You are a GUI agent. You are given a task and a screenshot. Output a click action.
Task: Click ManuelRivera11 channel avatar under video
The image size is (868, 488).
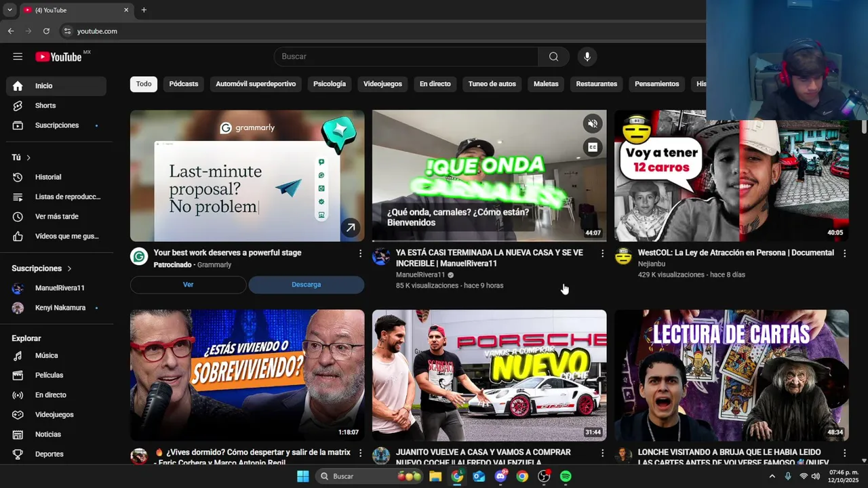(x=381, y=257)
